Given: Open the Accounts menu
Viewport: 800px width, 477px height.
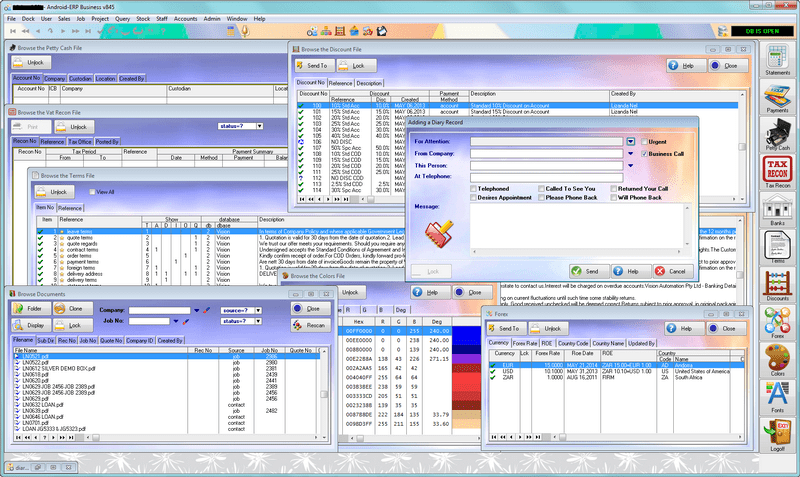Looking at the screenshot, I should [x=185, y=19].
